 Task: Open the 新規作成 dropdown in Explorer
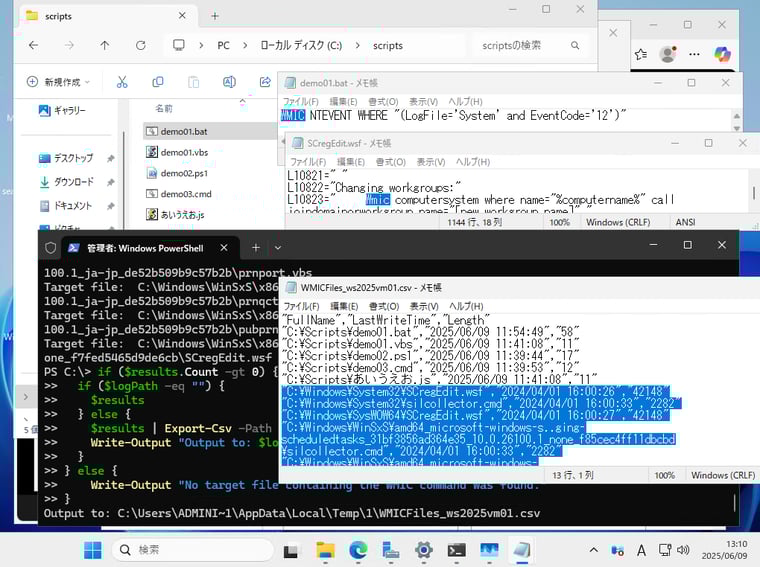click(58, 82)
